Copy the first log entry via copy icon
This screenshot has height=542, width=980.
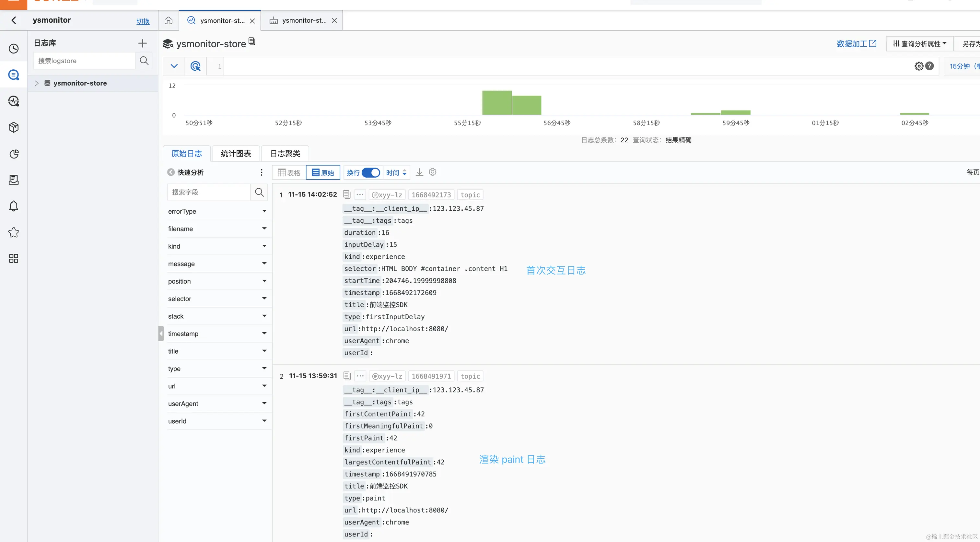(346, 194)
